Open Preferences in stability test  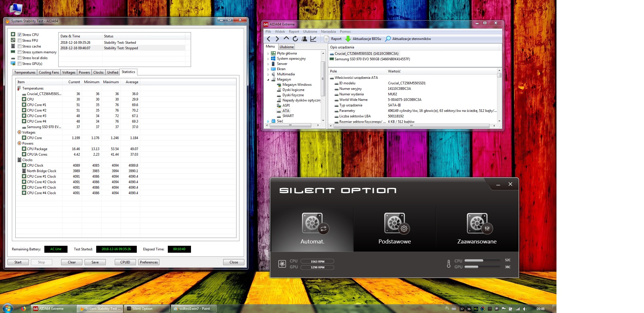click(x=149, y=262)
